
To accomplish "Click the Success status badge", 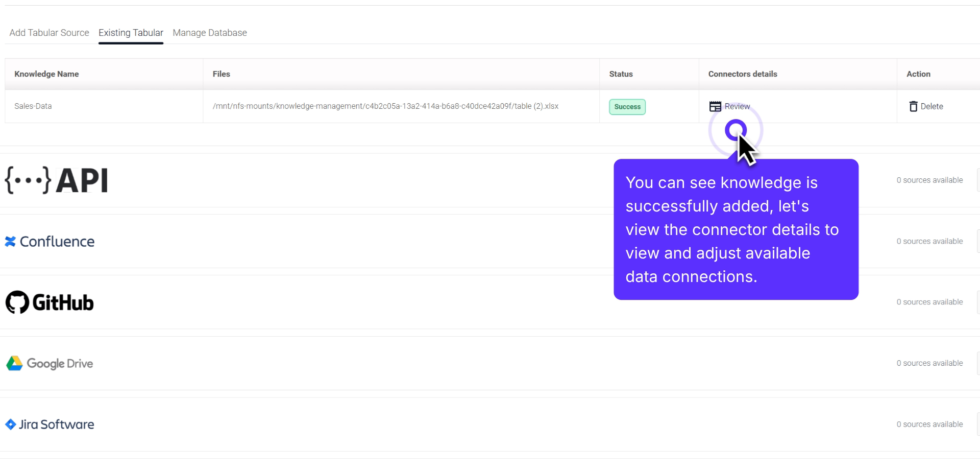I will point(626,107).
